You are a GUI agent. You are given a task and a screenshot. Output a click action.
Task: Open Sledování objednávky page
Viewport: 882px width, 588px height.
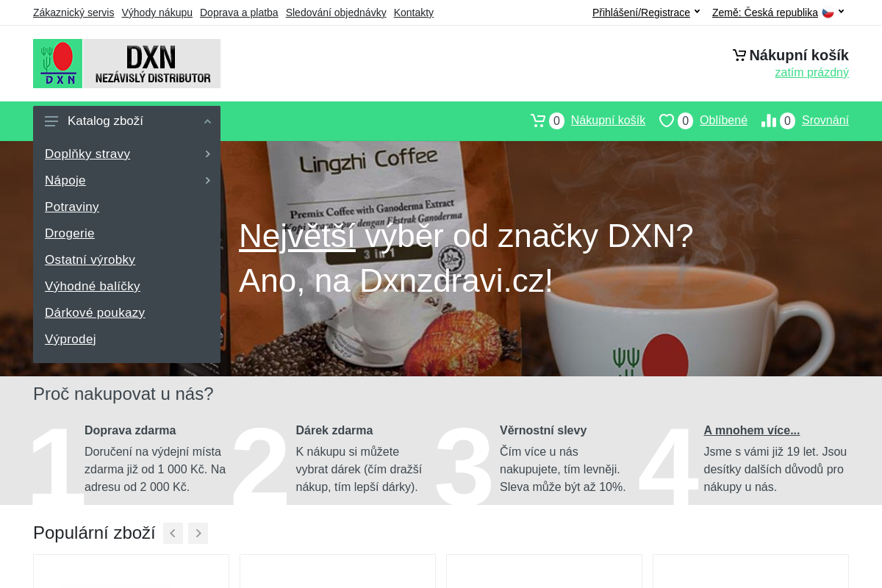click(x=336, y=12)
